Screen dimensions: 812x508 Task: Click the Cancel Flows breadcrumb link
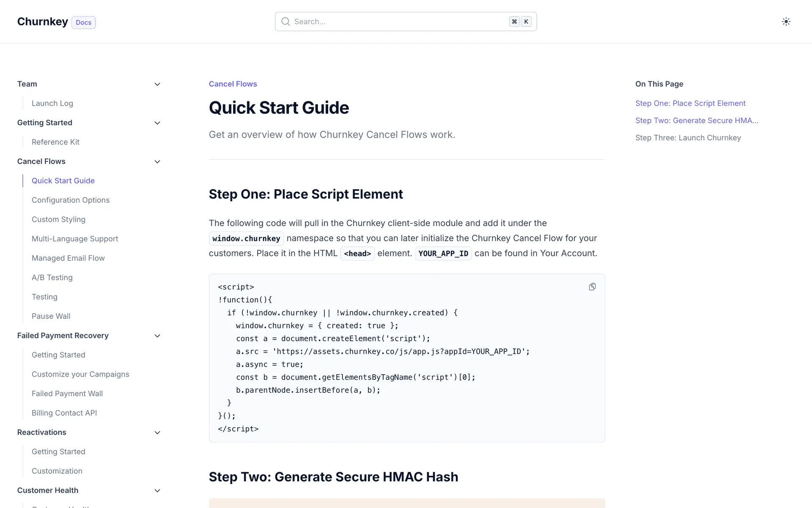[233, 84]
